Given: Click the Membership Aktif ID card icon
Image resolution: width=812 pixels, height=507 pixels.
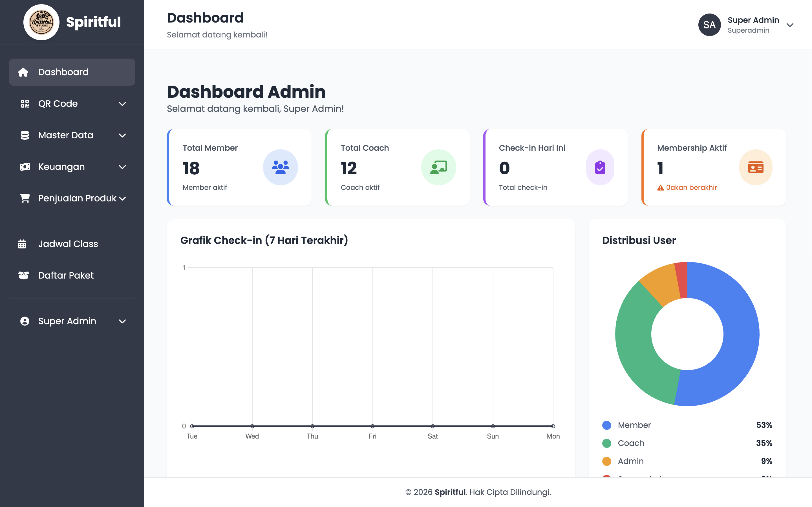Looking at the screenshot, I should [756, 167].
